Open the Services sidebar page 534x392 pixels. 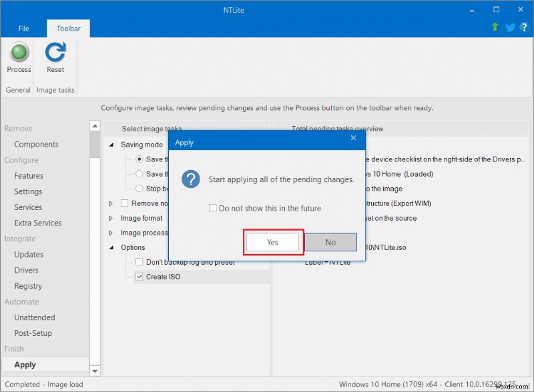tap(28, 207)
